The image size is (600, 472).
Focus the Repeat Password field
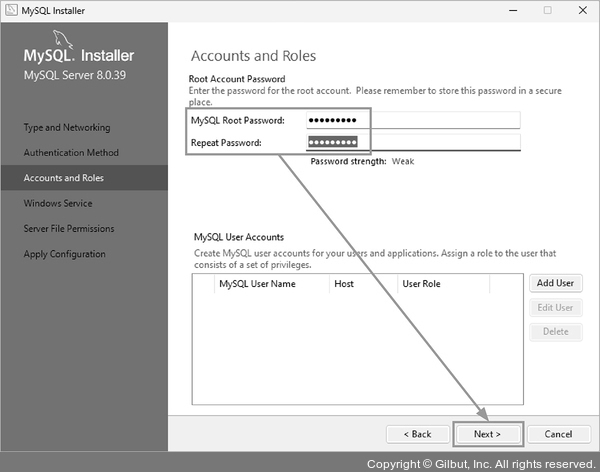click(x=412, y=142)
